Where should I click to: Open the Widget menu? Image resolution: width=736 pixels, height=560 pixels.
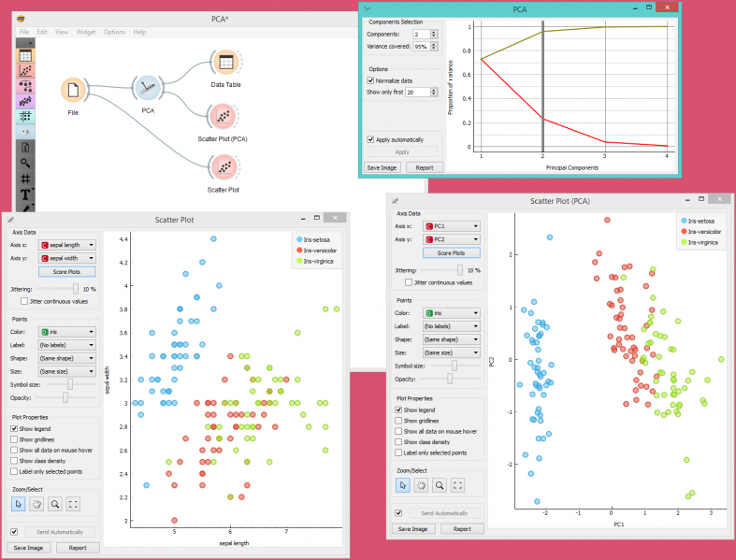click(86, 32)
